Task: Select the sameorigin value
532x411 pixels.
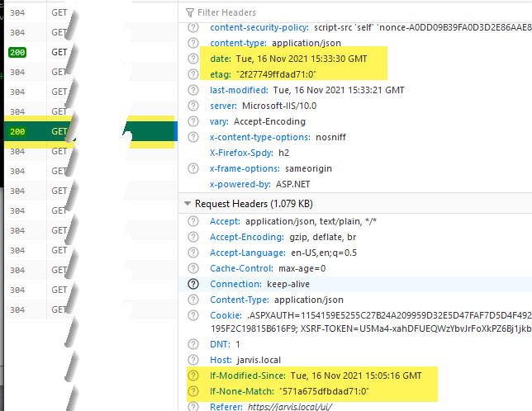Action: (308, 168)
